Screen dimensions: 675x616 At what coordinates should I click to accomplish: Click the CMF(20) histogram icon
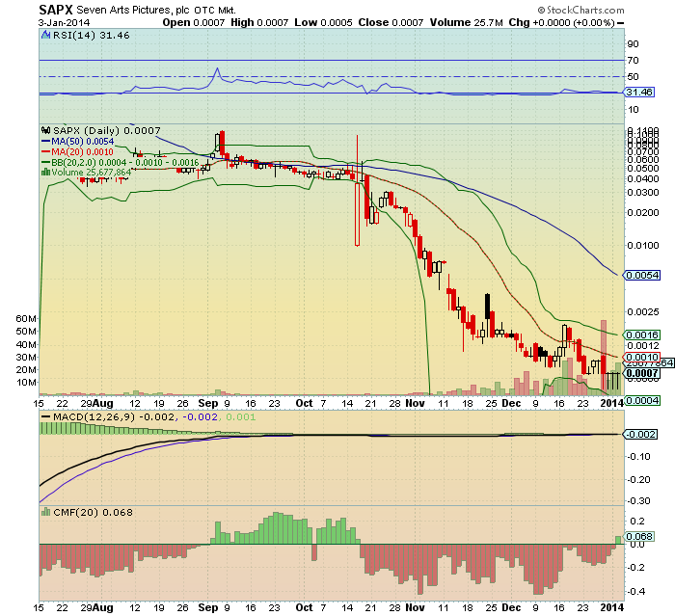click(45, 512)
